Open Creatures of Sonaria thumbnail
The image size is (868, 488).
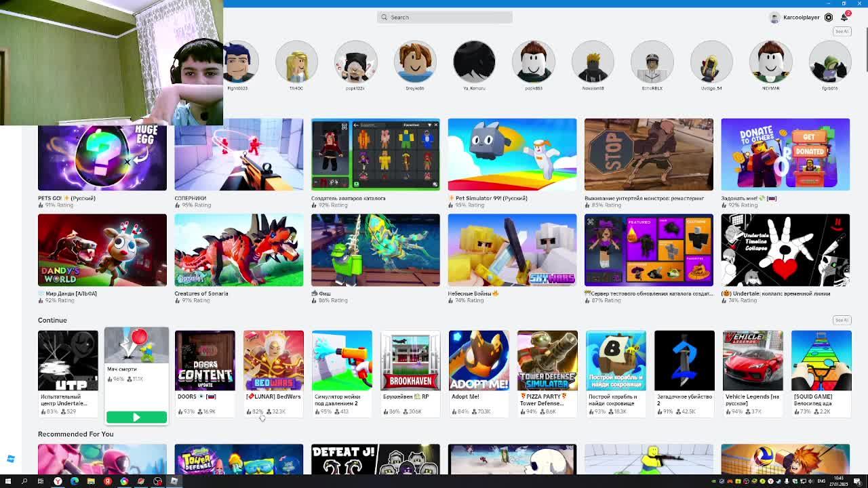point(239,250)
